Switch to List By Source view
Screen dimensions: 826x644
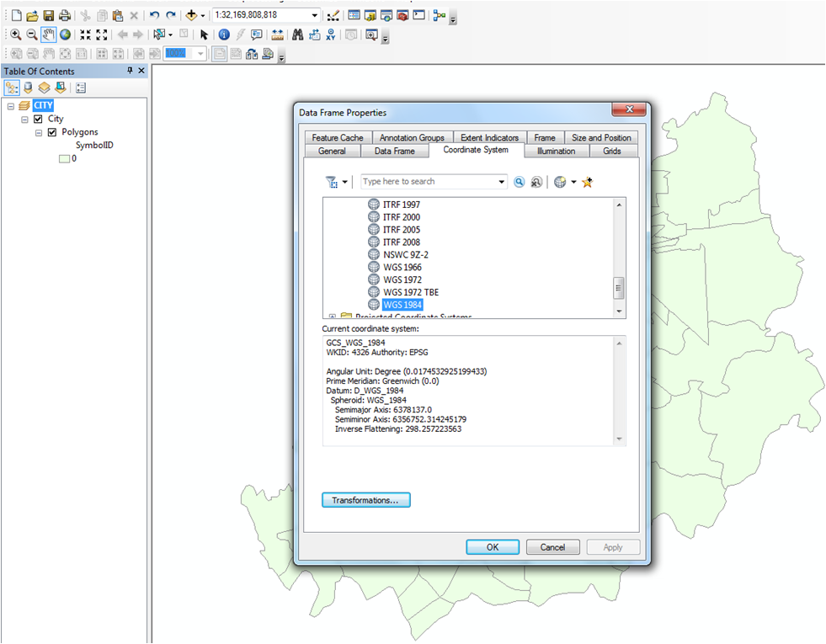pos(28,88)
